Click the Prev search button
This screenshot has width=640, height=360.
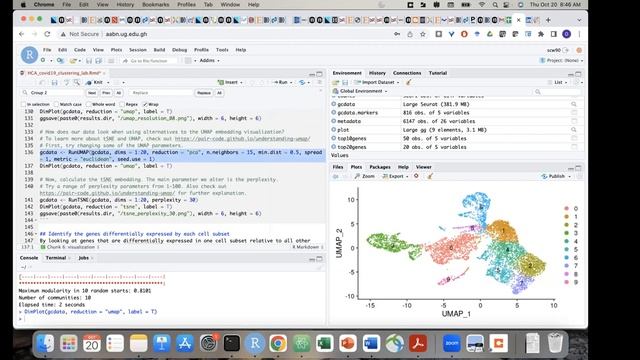point(106,93)
